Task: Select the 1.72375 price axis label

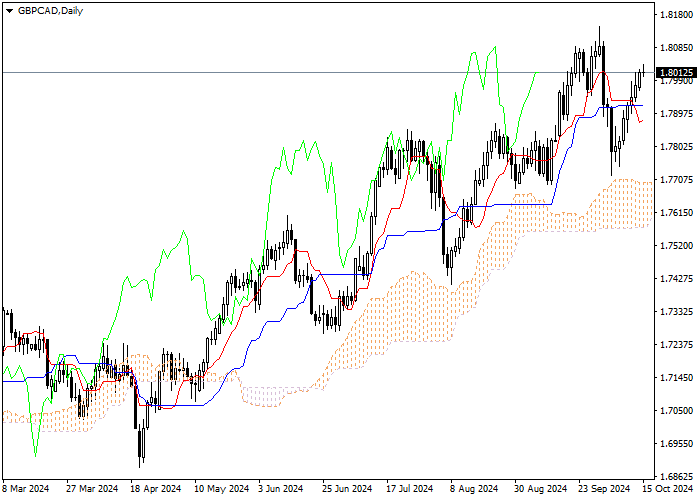Action: pyautogui.click(x=677, y=345)
